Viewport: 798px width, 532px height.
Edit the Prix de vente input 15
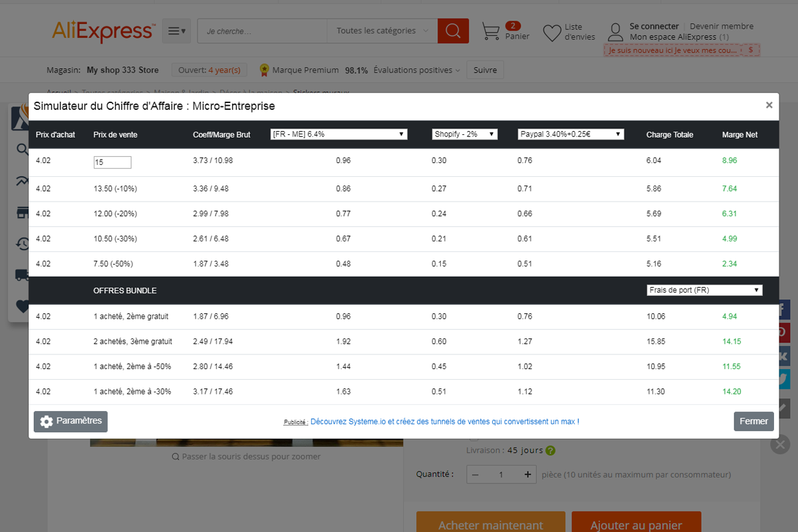(x=112, y=162)
